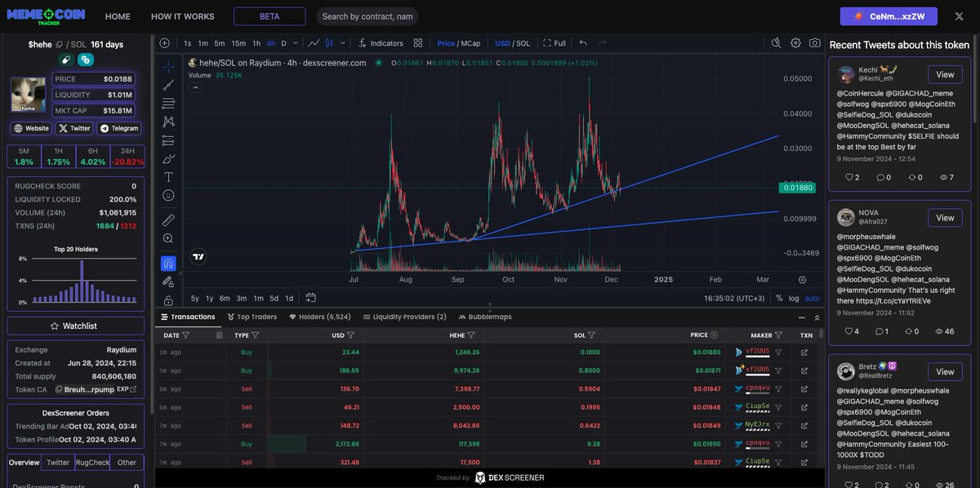Open the external link for Token CA

point(133,389)
